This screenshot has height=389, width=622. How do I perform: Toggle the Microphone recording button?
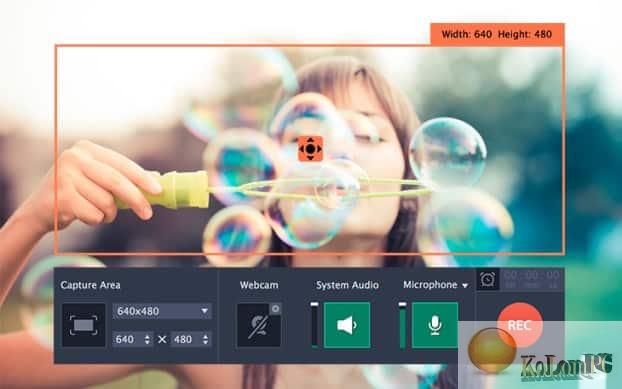coord(435,325)
